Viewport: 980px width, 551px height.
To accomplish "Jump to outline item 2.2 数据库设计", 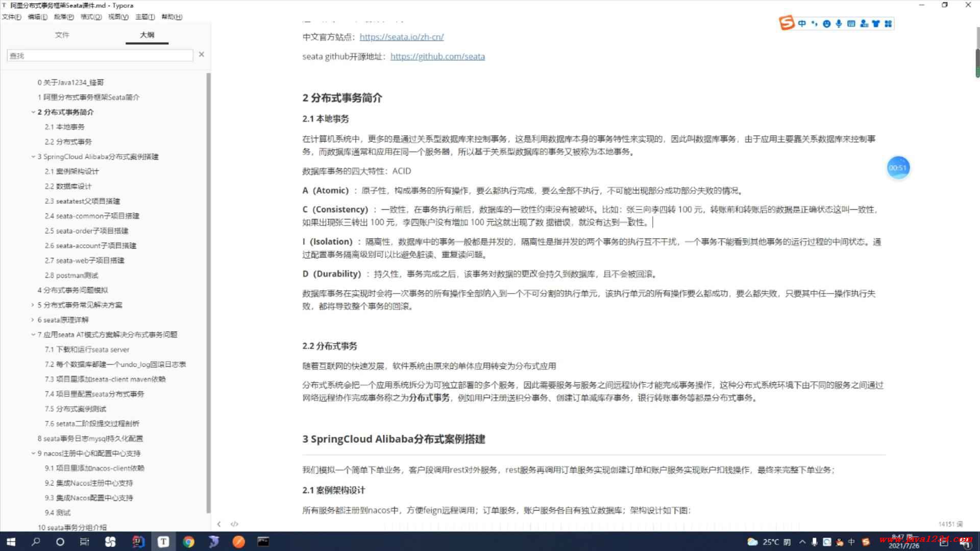I will point(68,186).
